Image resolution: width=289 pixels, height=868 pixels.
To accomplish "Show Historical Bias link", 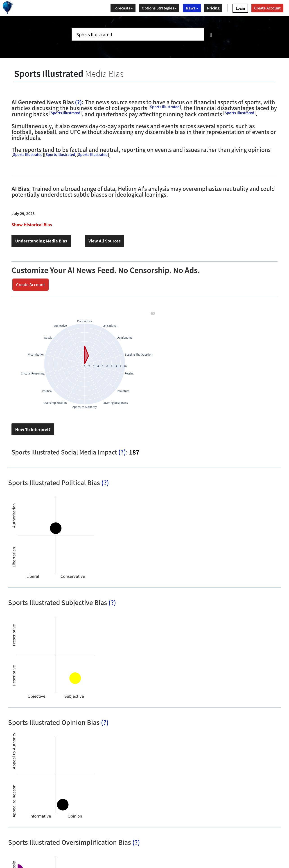I will [32, 225].
